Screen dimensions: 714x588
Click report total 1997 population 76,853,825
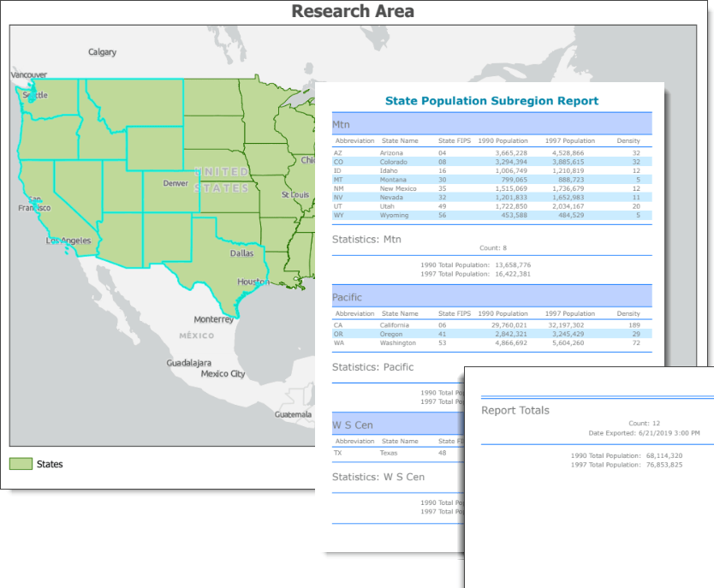coord(664,465)
